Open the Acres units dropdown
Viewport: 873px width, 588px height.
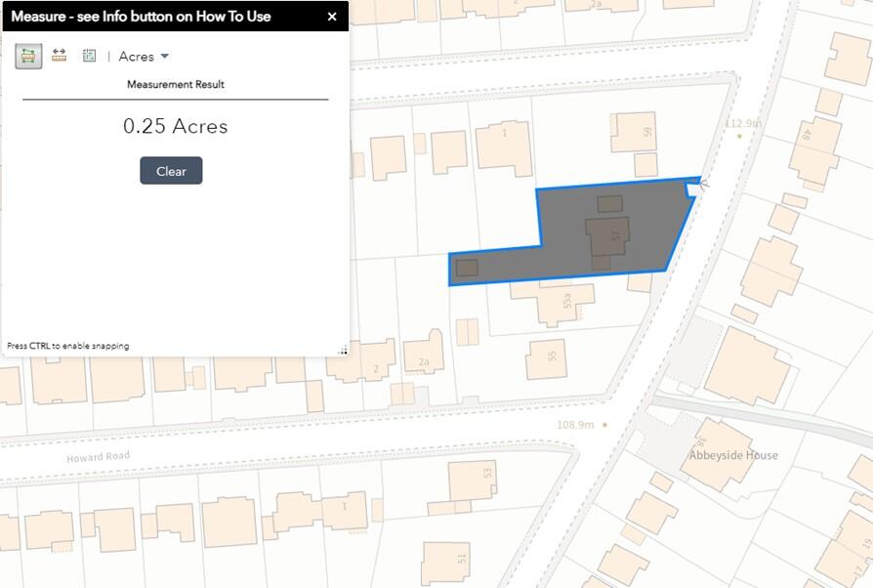[144, 57]
